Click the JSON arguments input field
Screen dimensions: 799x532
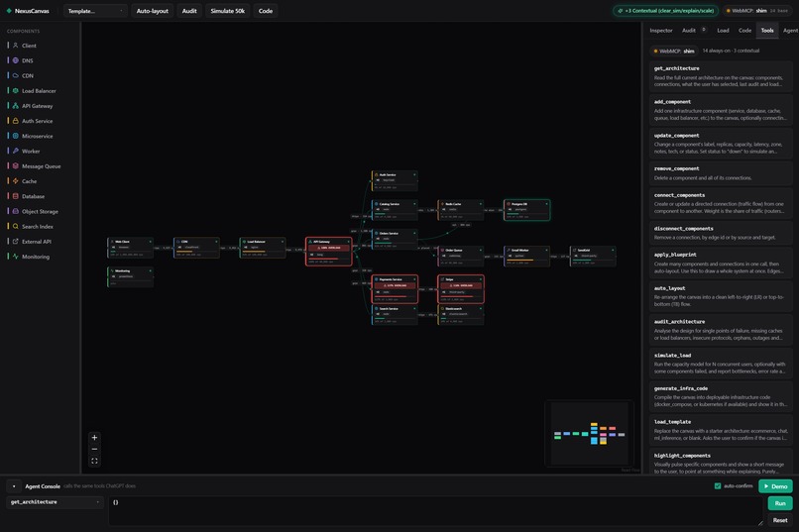tap(435, 511)
